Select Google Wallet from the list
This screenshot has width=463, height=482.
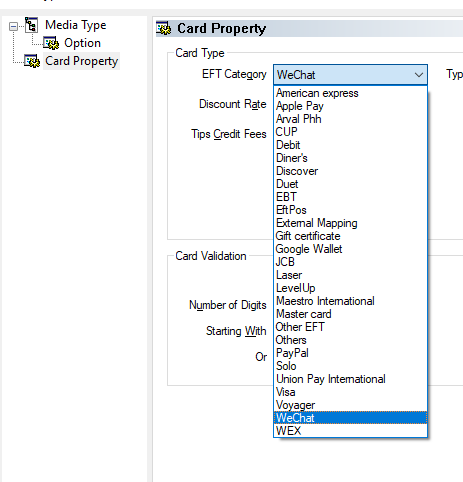[350, 249]
